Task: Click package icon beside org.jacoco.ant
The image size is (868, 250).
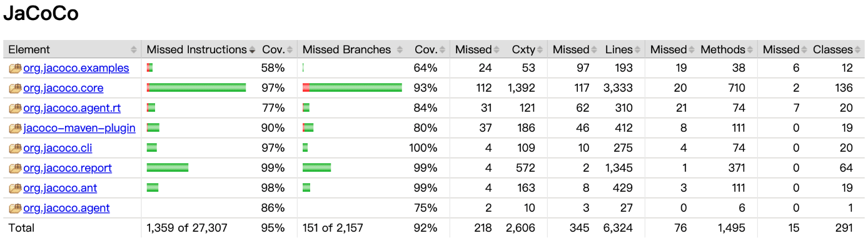Action: [x=15, y=188]
